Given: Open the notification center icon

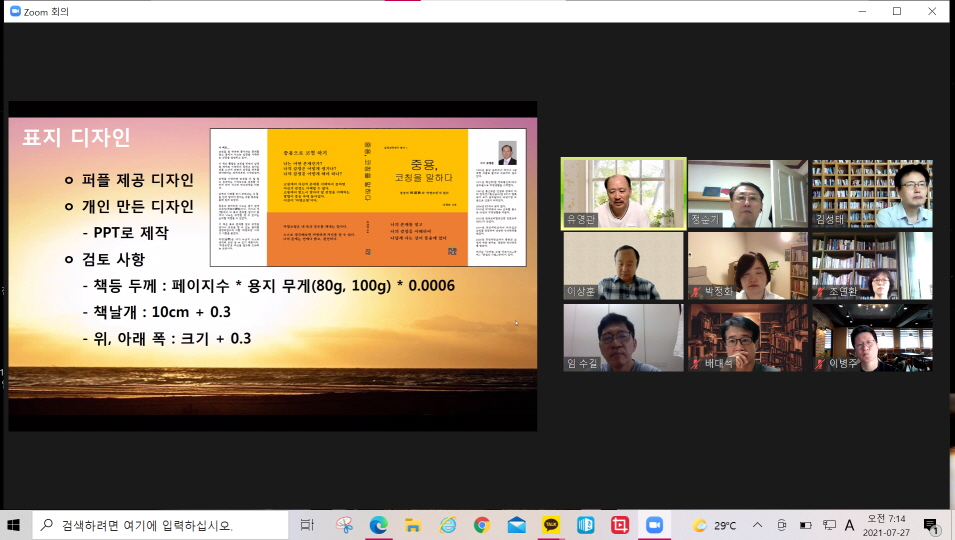Looking at the screenshot, I should [930, 524].
